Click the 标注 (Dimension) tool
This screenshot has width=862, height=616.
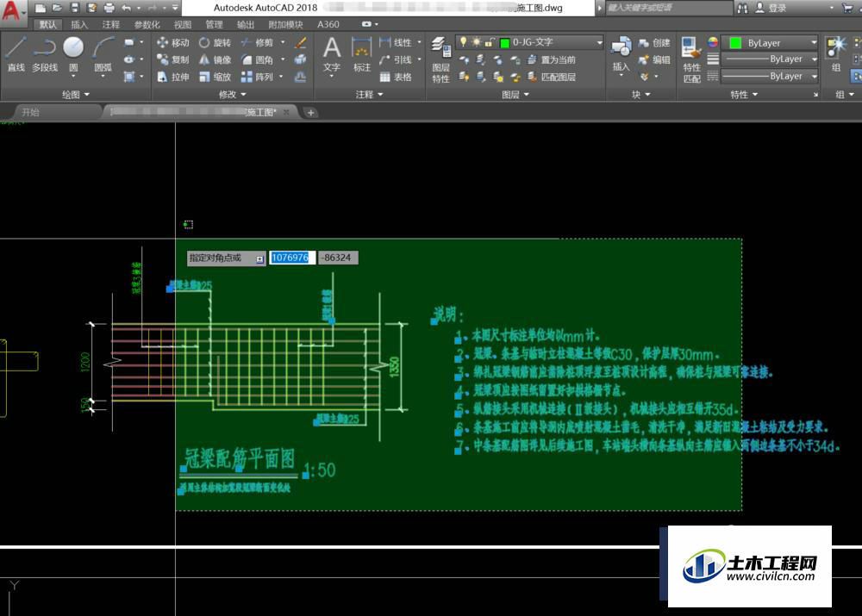tap(361, 54)
